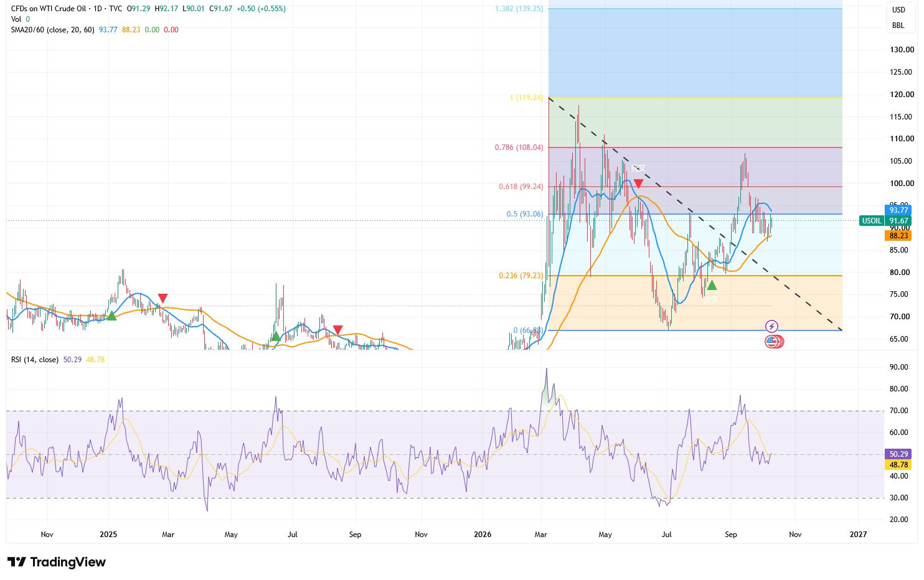The height and width of the screenshot is (580, 924).
Task: Click the green USOIL 91.67 price label
Action: coord(885,221)
